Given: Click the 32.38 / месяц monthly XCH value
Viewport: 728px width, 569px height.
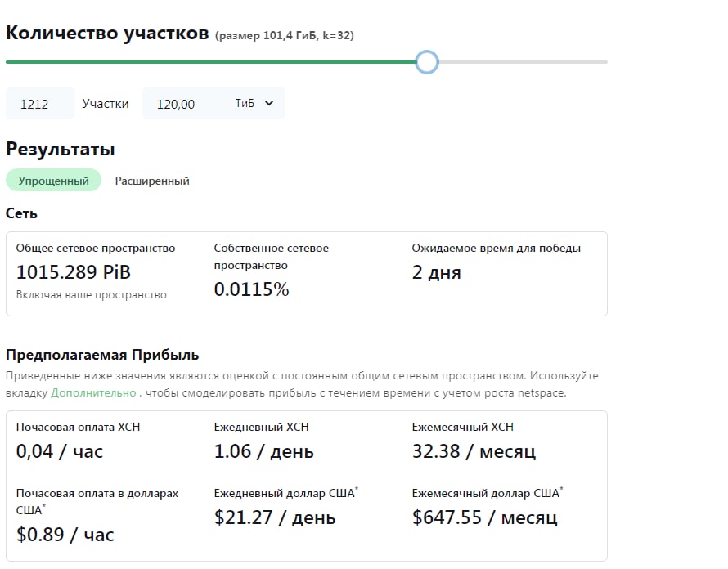Looking at the screenshot, I should pos(474,451).
